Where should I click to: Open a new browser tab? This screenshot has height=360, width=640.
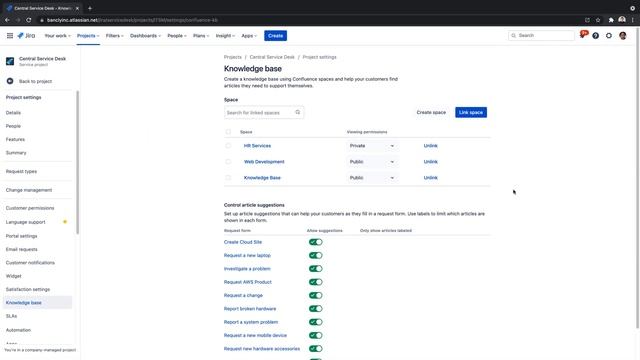(90, 8)
